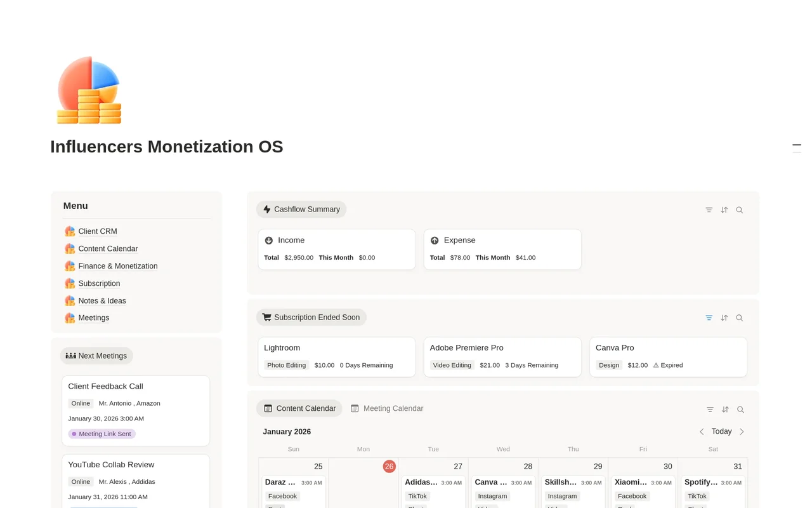Viewport: 812px width, 508px height.
Task: Jump to Today in the calendar
Action: (x=721, y=432)
